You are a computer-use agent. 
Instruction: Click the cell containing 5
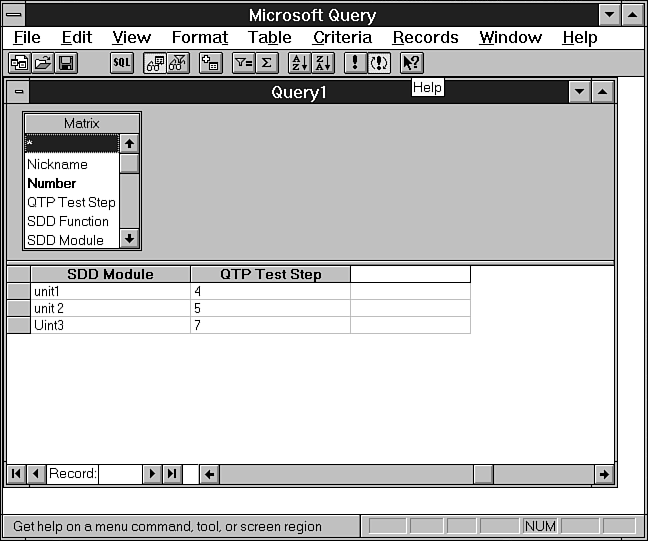(271, 308)
